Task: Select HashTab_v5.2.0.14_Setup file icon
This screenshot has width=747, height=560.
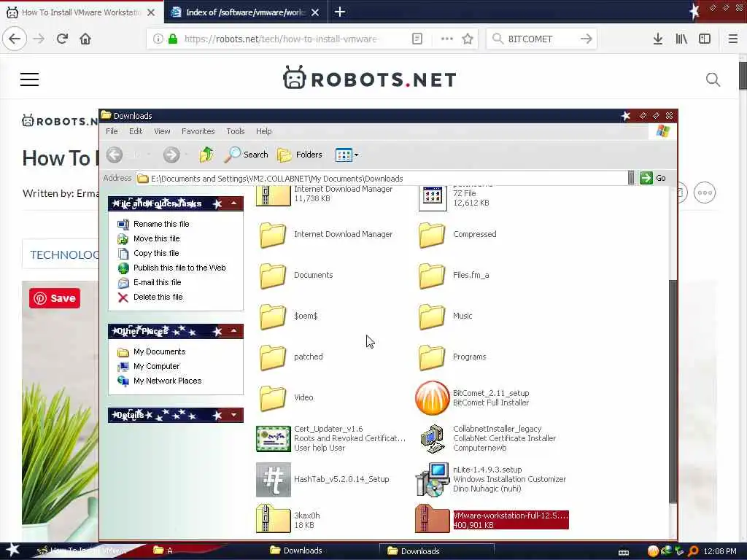Action: pos(273,480)
